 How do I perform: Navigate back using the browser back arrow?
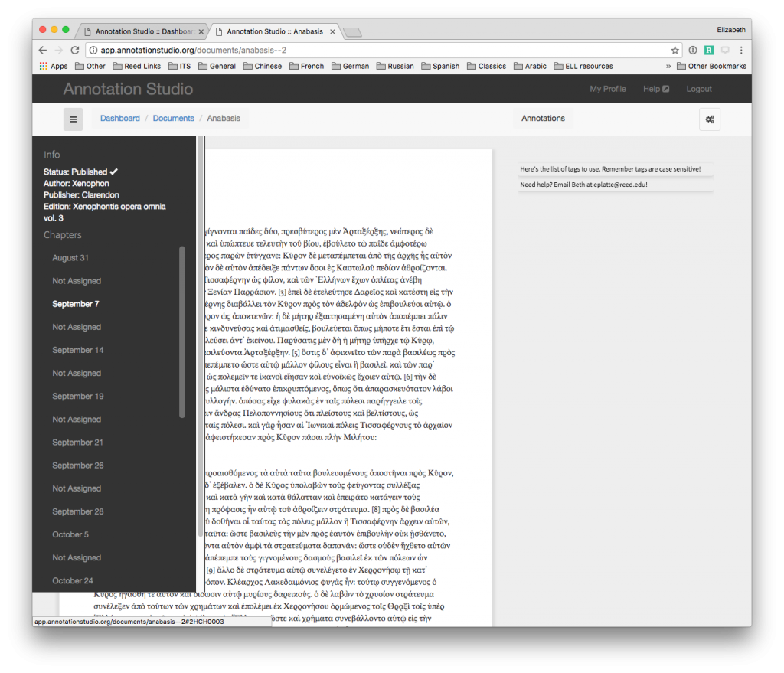pos(42,49)
